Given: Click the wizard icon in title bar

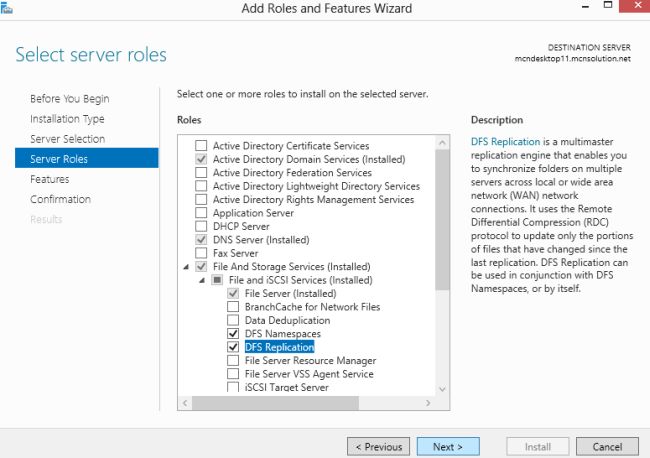Looking at the screenshot, I should click(8, 8).
